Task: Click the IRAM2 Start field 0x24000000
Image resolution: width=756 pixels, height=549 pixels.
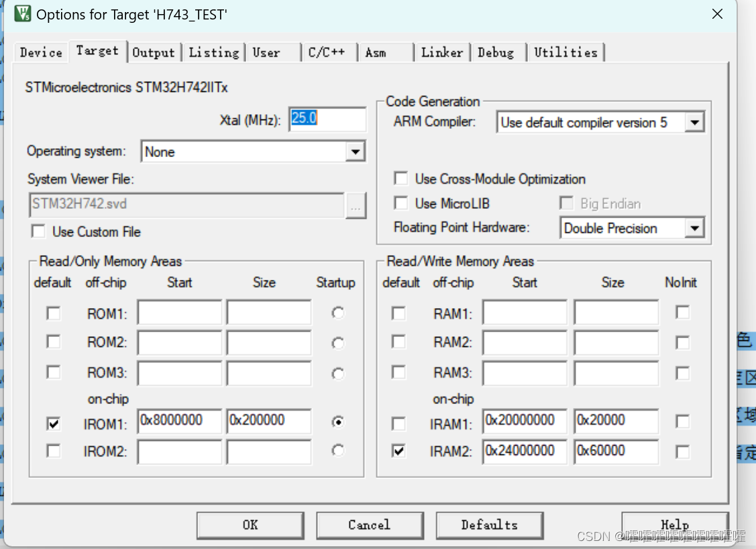Action: point(525,452)
